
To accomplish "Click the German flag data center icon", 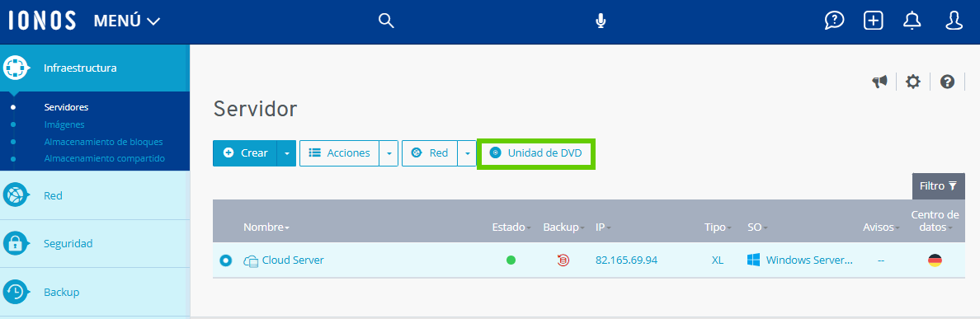I will pos(935,260).
